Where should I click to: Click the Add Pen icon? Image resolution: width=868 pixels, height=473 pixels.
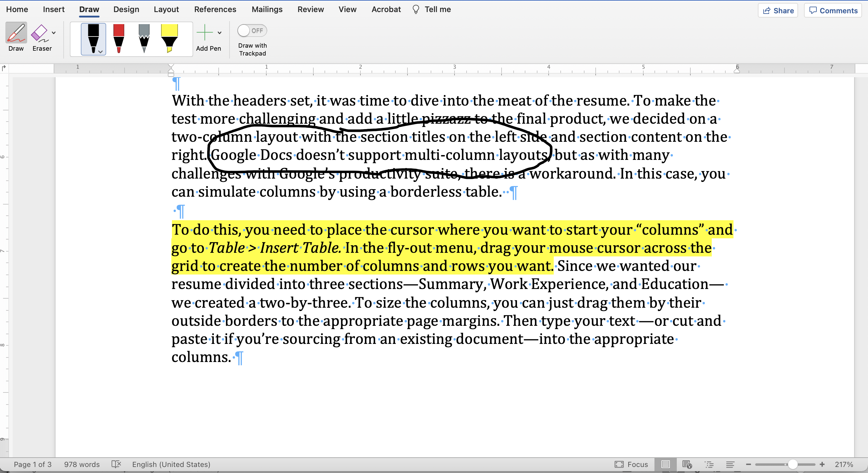coord(205,32)
